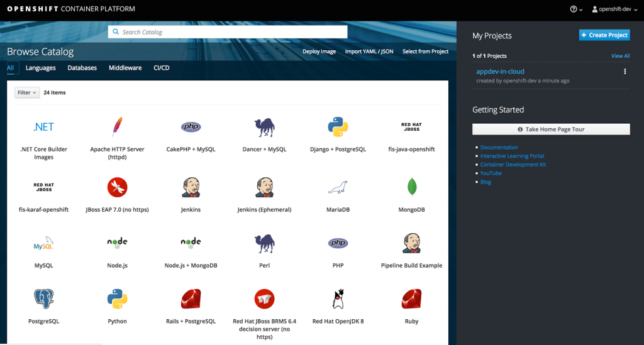644x345 pixels.
Task: Choose the Node.js + MongoDB icon
Action: click(x=191, y=243)
